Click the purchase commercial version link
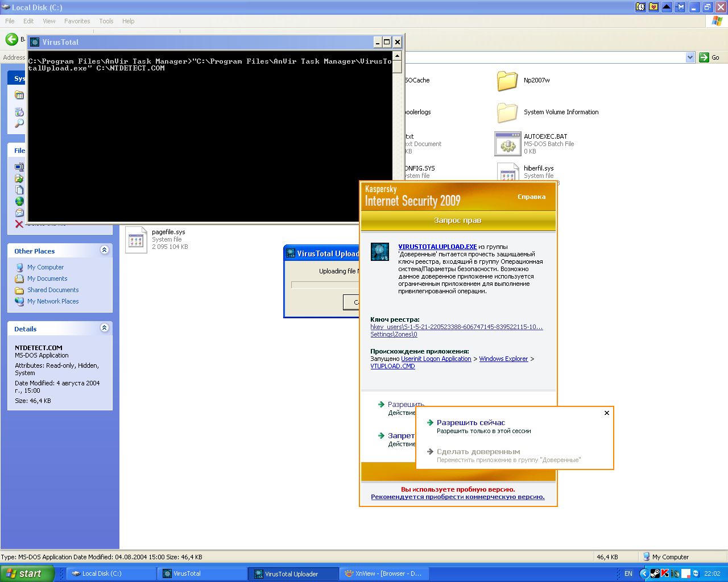728x582 pixels. coord(458,497)
